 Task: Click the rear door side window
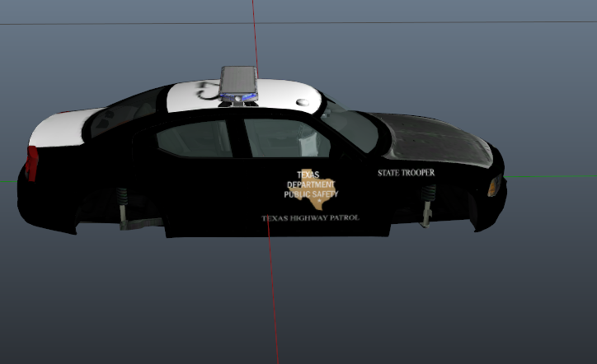(193, 138)
